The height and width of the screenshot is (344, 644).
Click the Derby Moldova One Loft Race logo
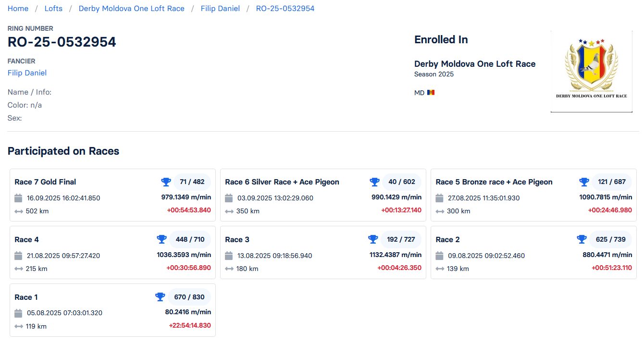pyautogui.click(x=591, y=72)
